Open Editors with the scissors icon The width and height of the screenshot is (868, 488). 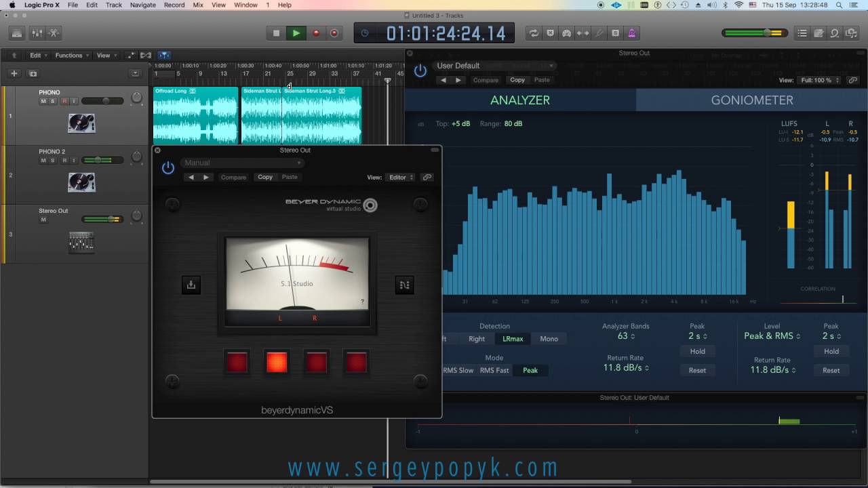[54, 33]
